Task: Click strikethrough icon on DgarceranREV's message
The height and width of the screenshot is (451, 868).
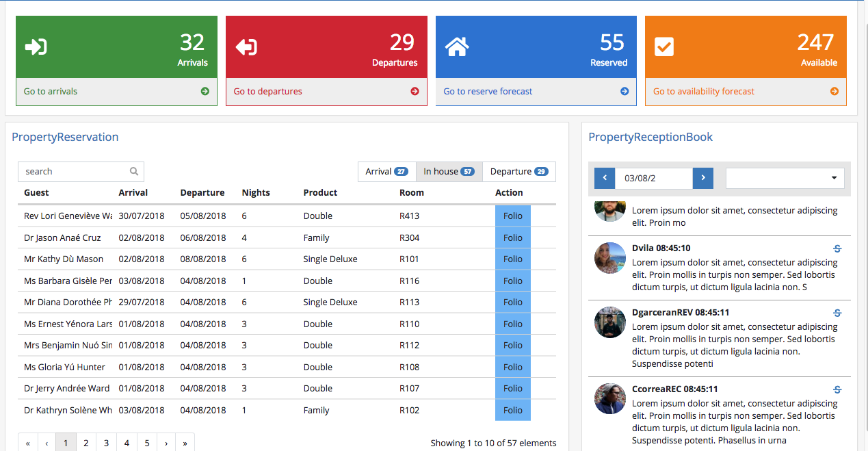Action: pyautogui.click(x=837, y=313)
